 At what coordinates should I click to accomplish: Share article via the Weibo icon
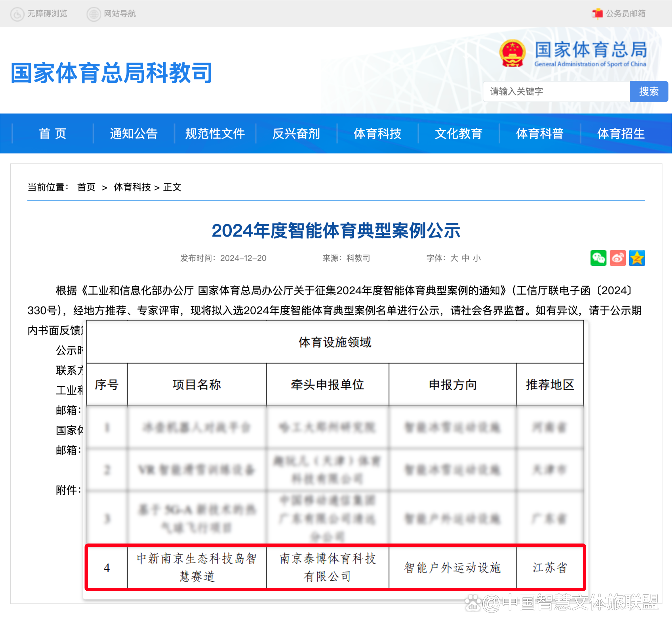pyautogui.click(x=618, y=258)
